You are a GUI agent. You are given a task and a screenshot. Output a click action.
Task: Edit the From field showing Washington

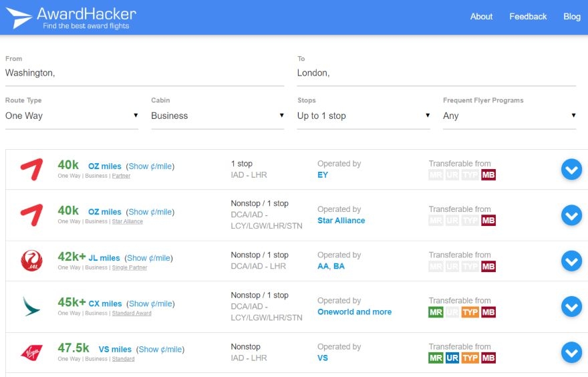click(x=144, y=73)
